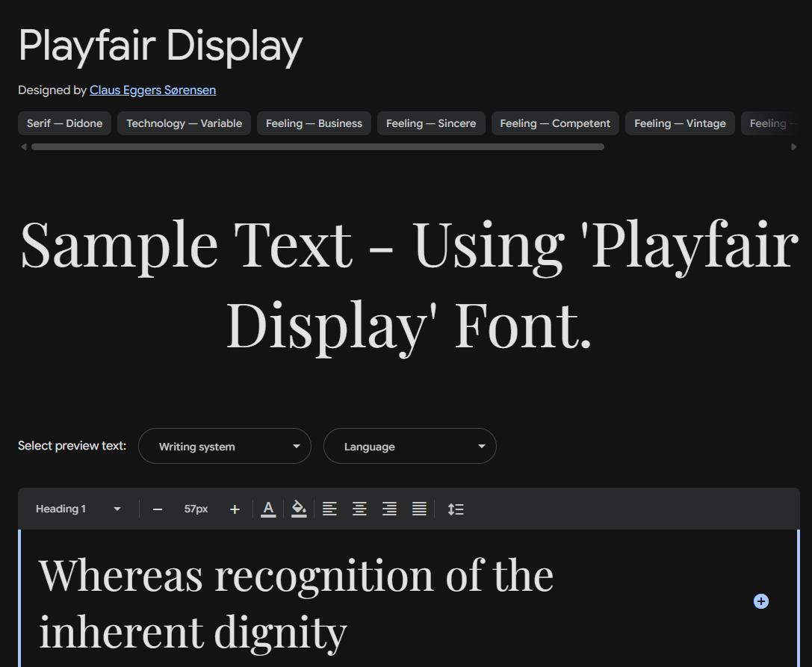This screenshot has height=667, width=812.
Task: Click the 'Playfair Display' page title
Action: click(161, 46)
